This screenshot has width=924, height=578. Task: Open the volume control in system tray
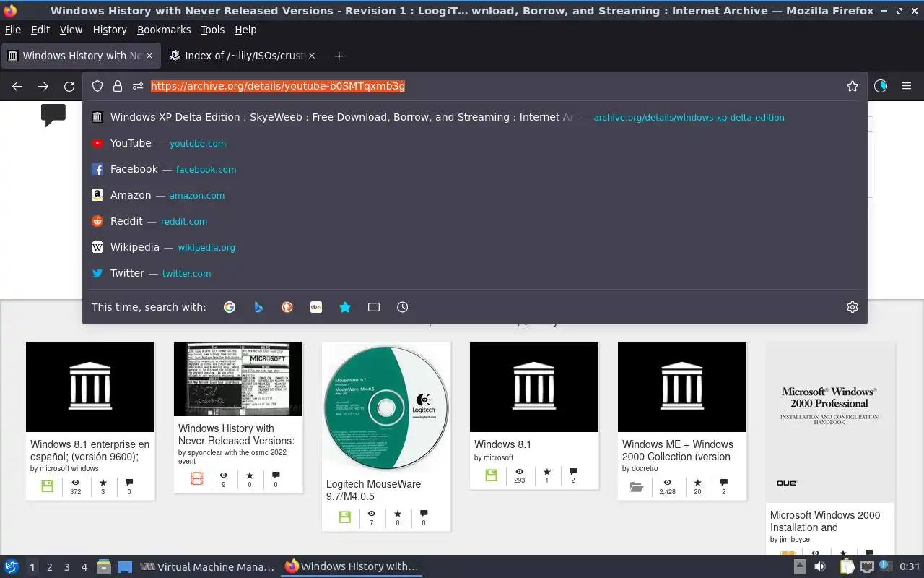coord(821,566)
